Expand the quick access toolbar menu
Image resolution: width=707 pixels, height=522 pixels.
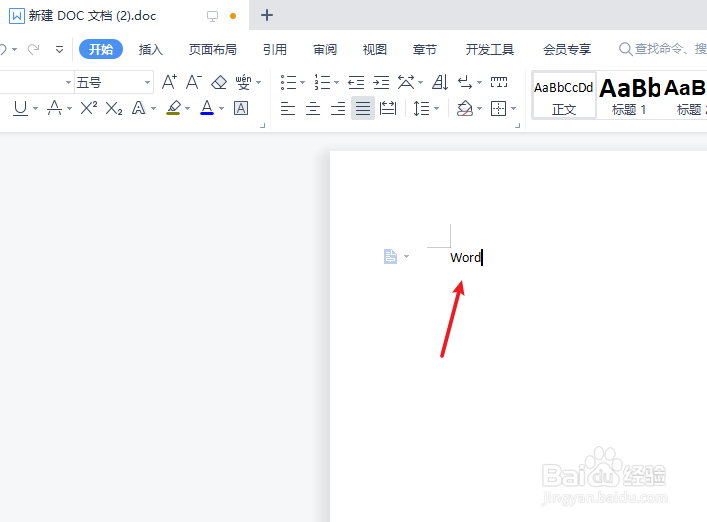(60, 50)
